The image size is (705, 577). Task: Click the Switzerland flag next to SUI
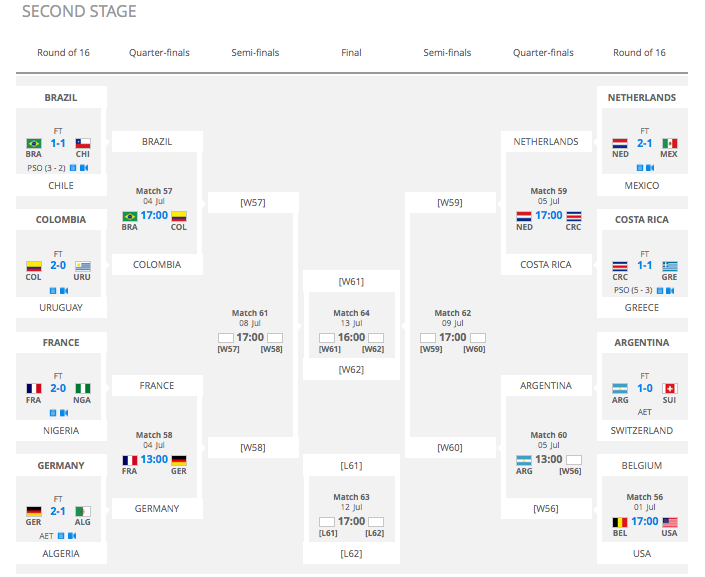click(670, 388)
